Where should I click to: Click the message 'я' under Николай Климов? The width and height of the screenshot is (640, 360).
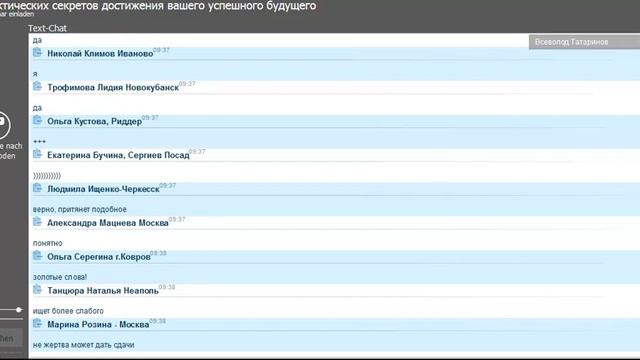[35, 74]
